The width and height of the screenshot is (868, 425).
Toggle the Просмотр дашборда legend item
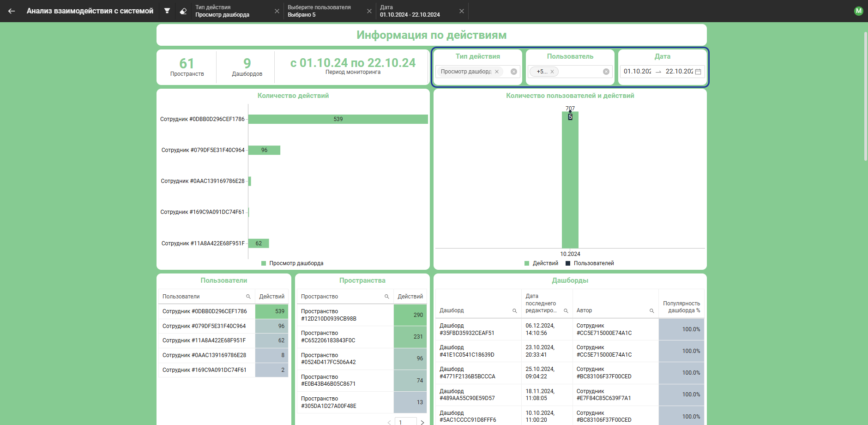pos(292,263)
